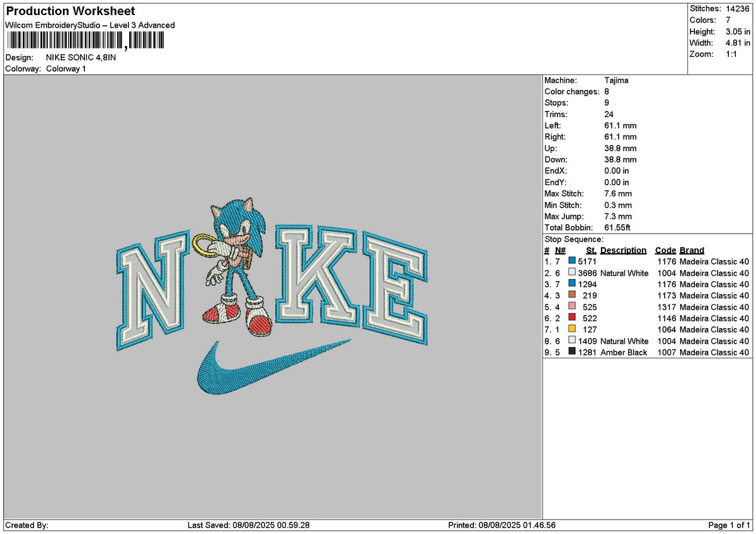Viewport: 756px width, 534px height.
Task: Click the code 1146 in stop 6 row
Action: pos(667,318)
